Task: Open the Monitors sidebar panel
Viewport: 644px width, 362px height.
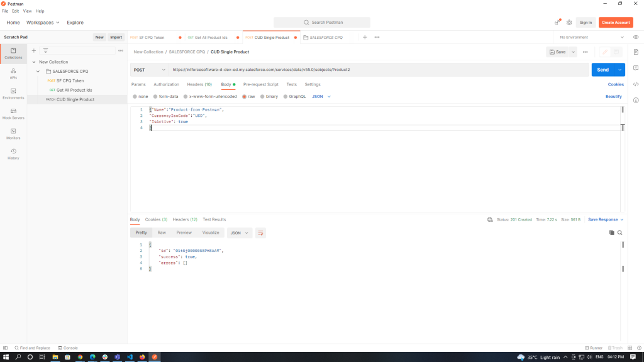Action: [13, 134]
